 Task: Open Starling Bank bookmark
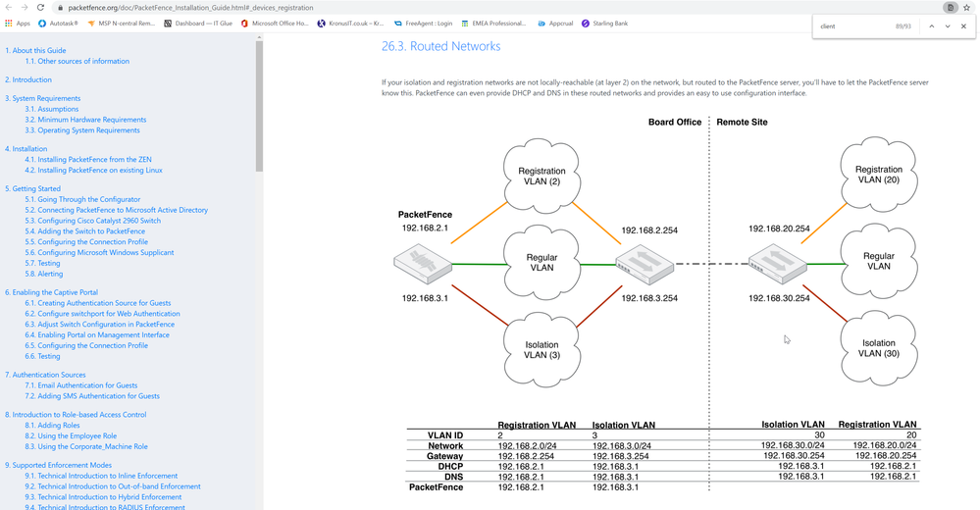tap(604, 24)
